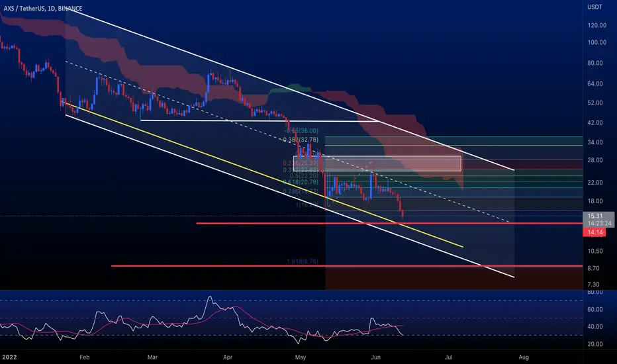Click the Jun label on time axis
Viewport: 617px width, 364px height.
(x=376, y=357)
